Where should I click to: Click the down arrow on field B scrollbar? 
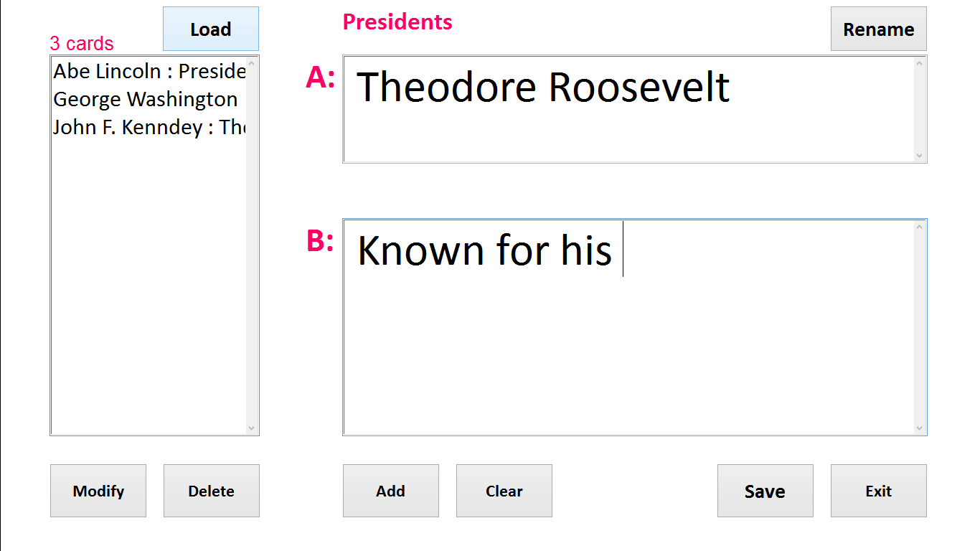919,426
